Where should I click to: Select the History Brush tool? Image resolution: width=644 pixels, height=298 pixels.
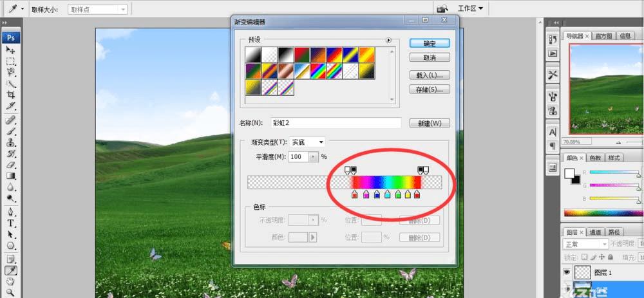[11, 154]
